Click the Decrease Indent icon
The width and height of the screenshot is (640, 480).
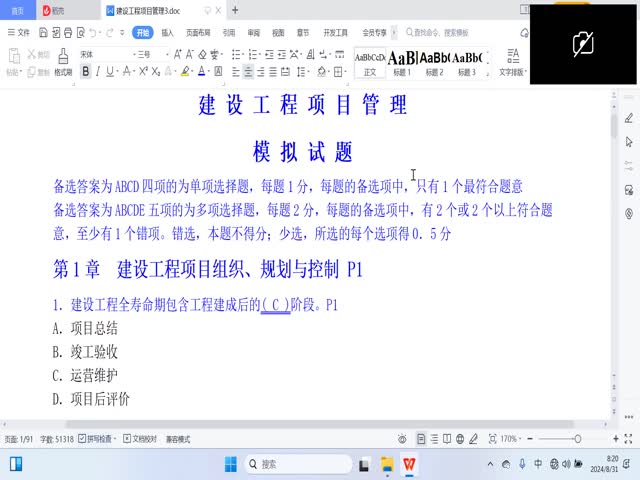(269, 54)
